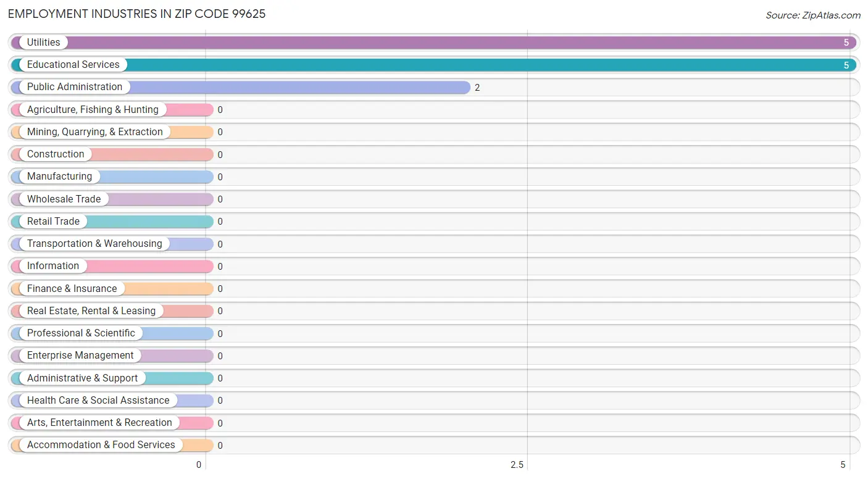Click the Source: ZipAtlas.com text
This screenshot has width=868, height=479.
[813, 15]
